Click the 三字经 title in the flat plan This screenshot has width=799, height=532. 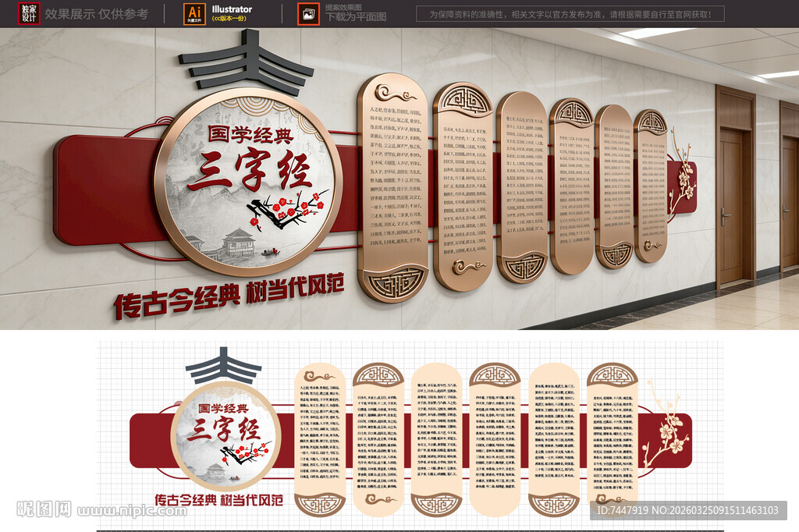(223, 428)
